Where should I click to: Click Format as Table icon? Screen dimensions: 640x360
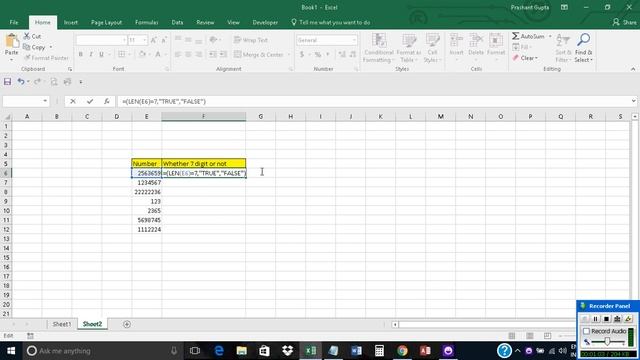(409, 41)
